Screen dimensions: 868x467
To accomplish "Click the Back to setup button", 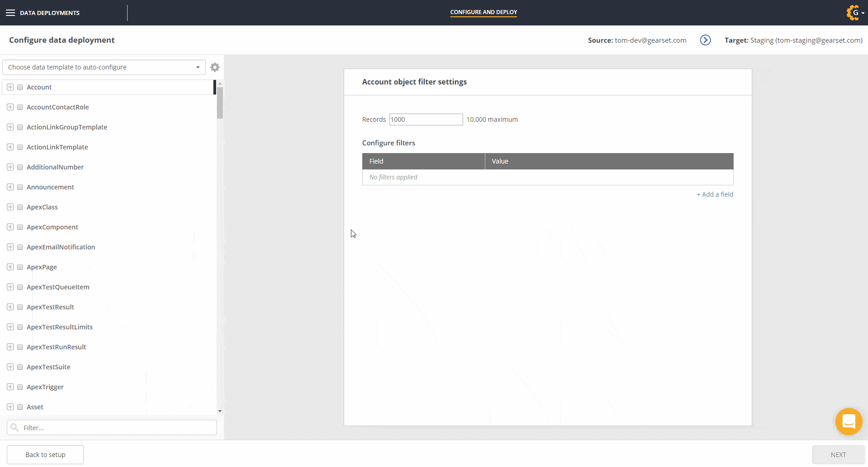I will coord(45,455).
